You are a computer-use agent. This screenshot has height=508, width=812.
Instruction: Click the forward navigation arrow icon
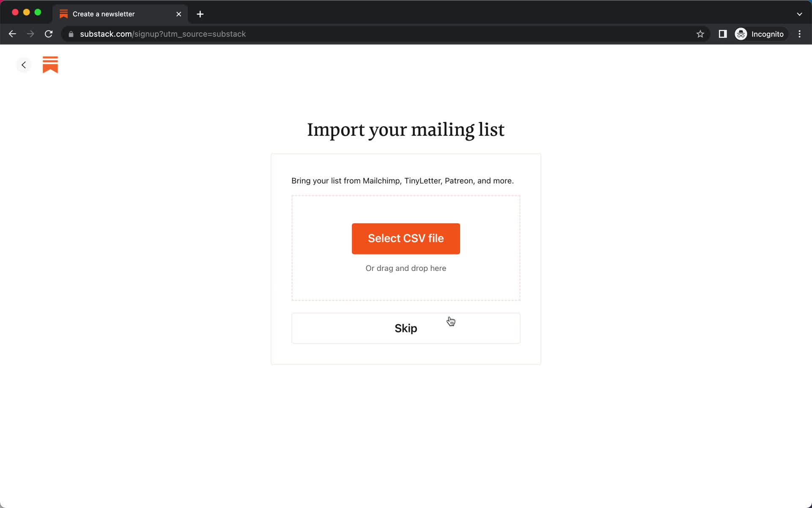[30, 34]
